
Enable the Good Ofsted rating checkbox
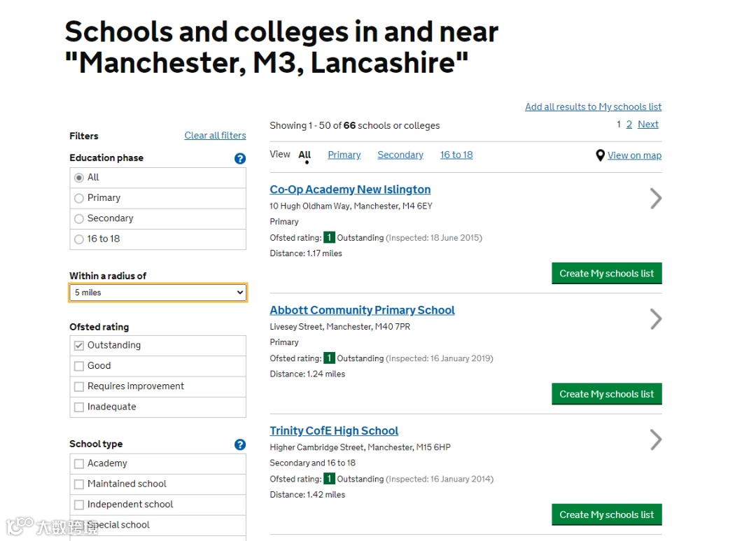(x=79, y=366)
